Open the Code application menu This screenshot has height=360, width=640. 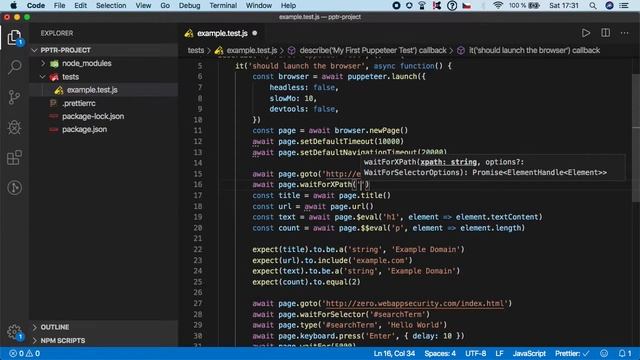click(x=36, y=5)
